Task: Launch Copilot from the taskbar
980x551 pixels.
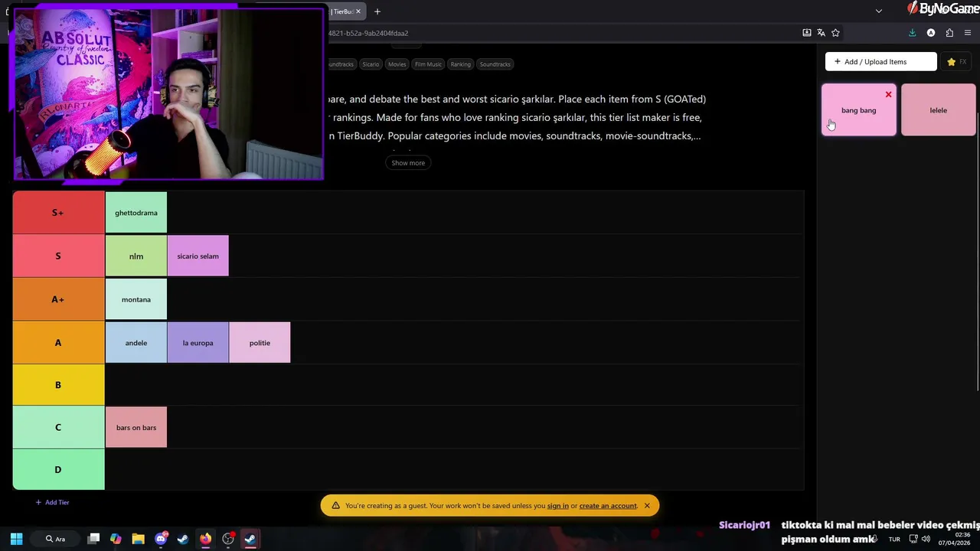Action: [x=116, y=539]
